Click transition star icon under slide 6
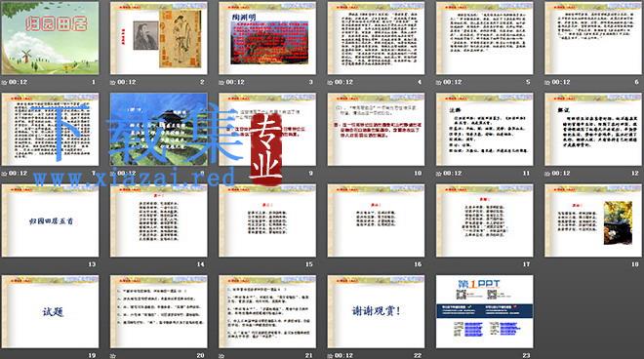The image size is (644, 359). click(547, 83)
